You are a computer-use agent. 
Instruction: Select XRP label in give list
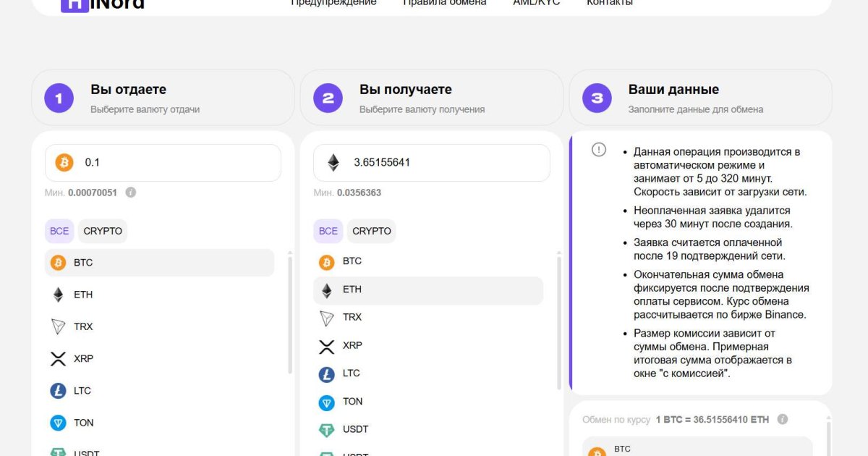point(83,358)
